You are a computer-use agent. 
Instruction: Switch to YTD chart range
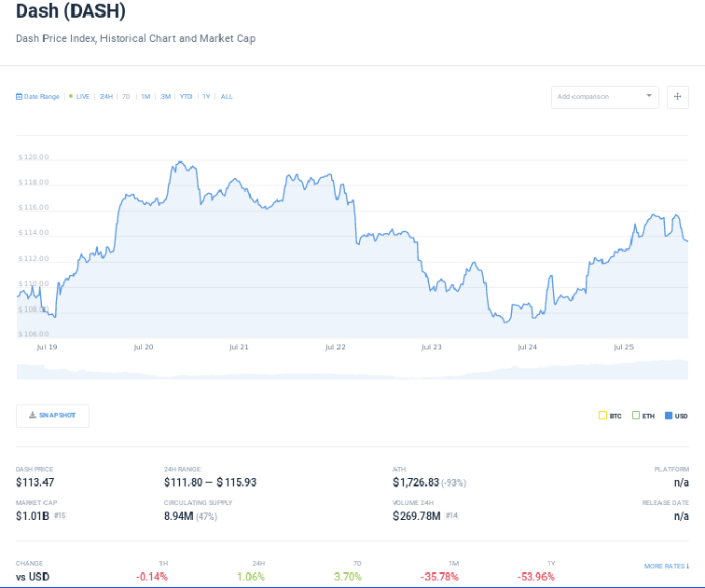tap(186, 97)
